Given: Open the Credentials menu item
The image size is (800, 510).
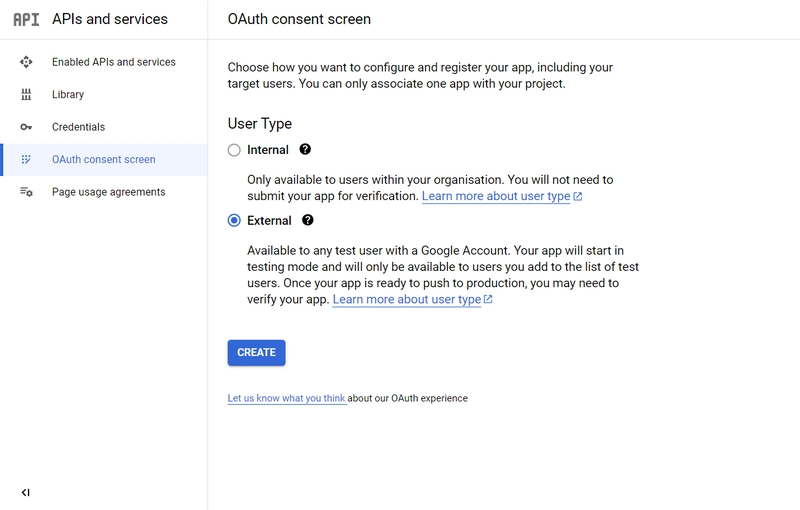Looking at the screenshot, I should pos(104,127).
